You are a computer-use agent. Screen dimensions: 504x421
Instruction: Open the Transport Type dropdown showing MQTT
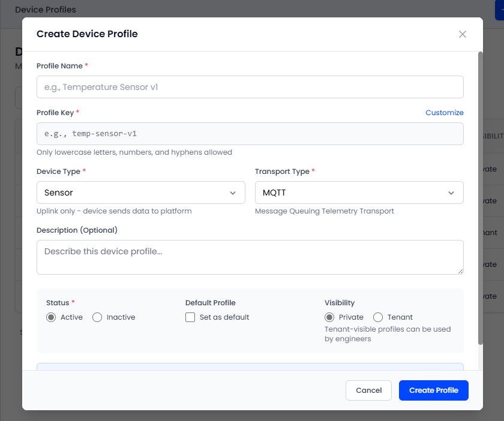point(359,193)
